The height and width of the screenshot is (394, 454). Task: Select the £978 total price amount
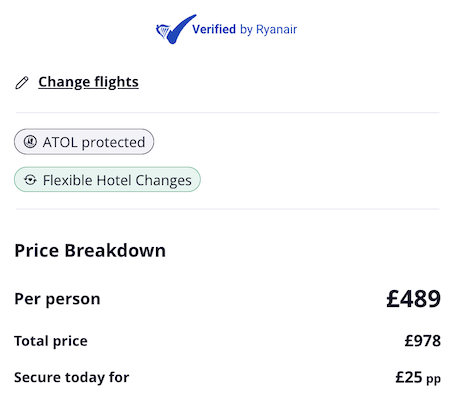tap(422, 341)
